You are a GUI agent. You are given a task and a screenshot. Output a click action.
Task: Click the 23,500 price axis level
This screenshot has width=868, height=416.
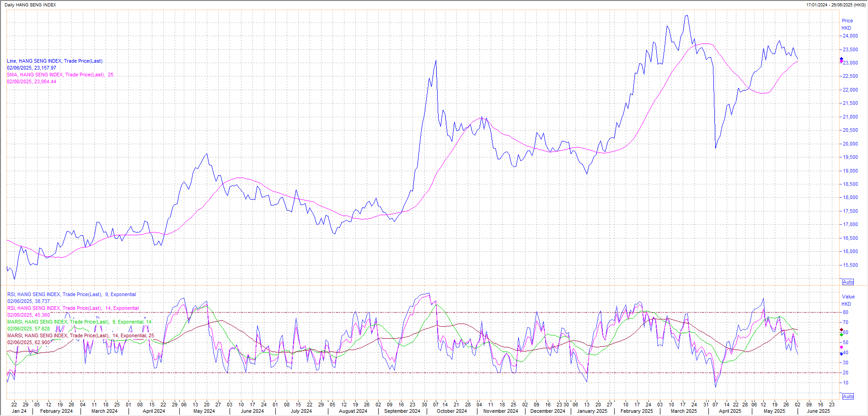coord(850,49)
